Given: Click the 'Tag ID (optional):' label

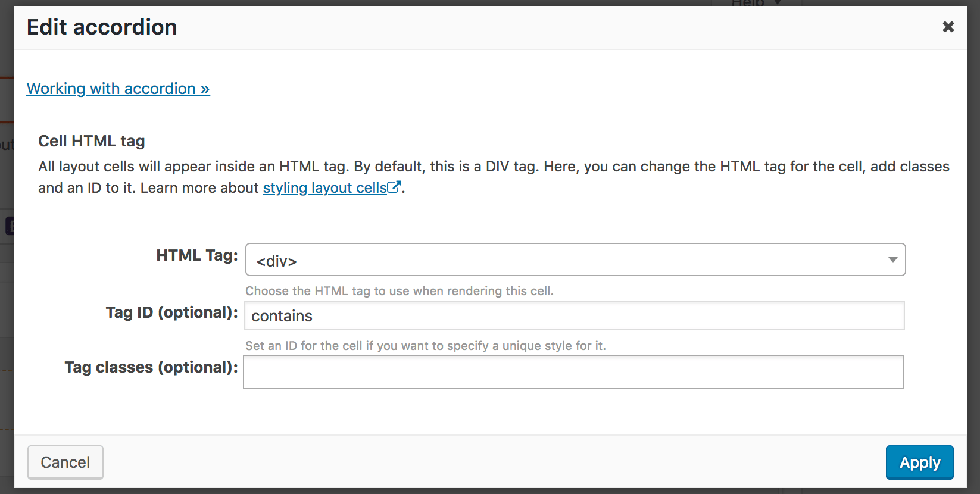Looking at the screenshot, I should [x=171, y=312].
